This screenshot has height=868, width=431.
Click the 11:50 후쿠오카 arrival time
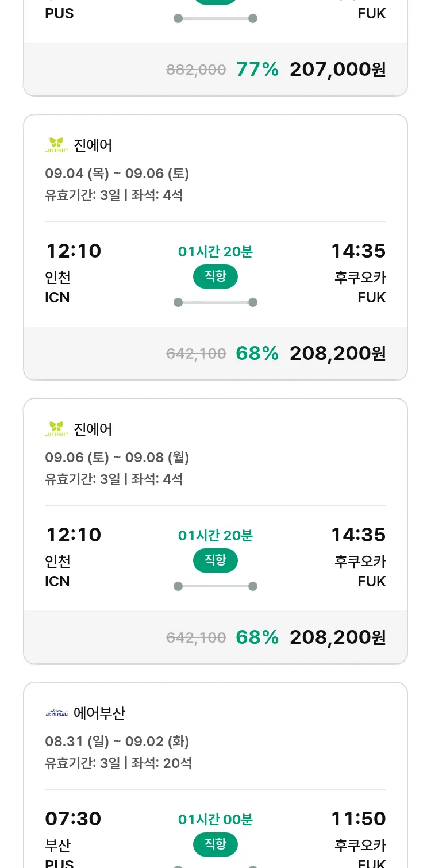tap(358, 819)
